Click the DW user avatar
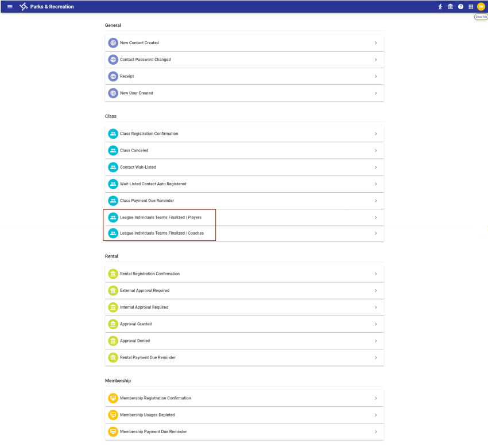 (x=481, y=7)
